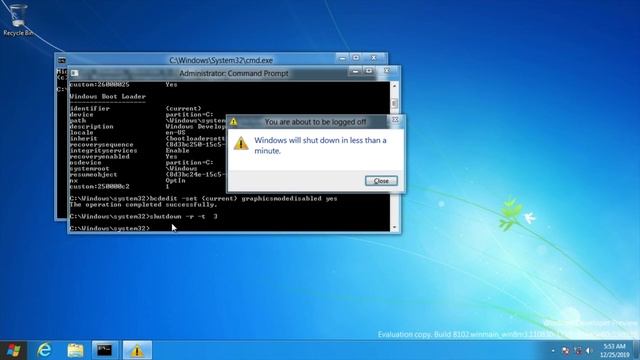
Task: Open the volume speaker tray icon
Action: 589,350
